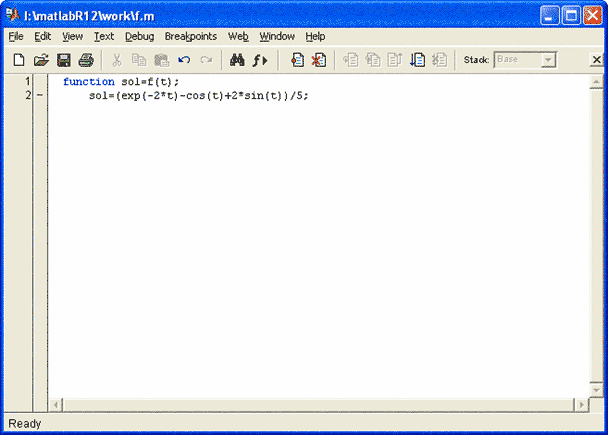This screenshot has width=608, height=435.
Task: Click the Step Out debug icon
Action: click(x=395, y=60)
